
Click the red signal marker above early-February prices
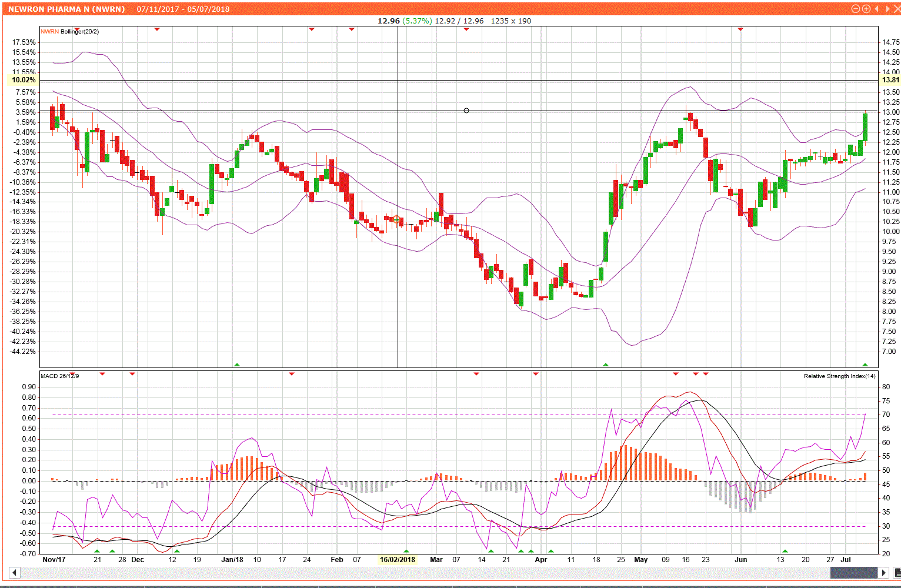[352, 29]
